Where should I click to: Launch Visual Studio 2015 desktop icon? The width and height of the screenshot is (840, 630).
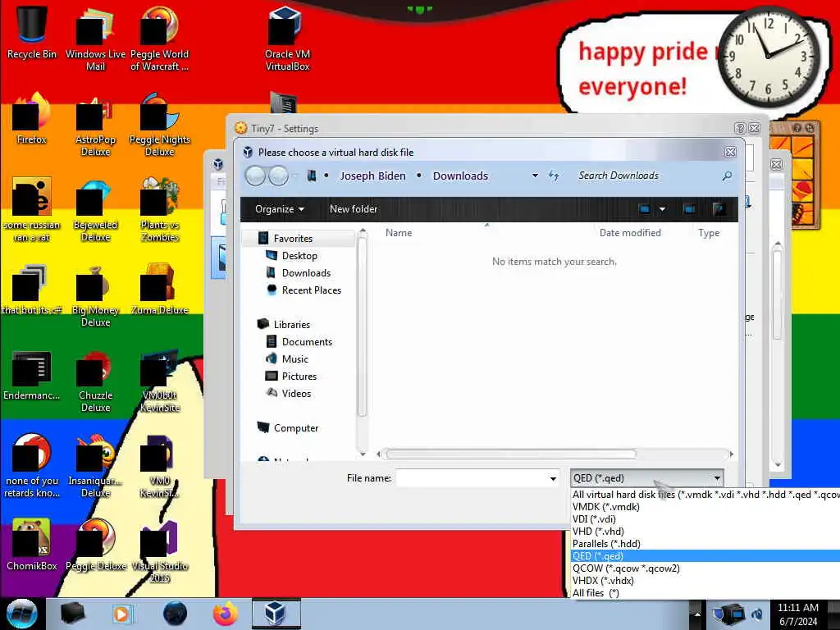tap(159, 550)
